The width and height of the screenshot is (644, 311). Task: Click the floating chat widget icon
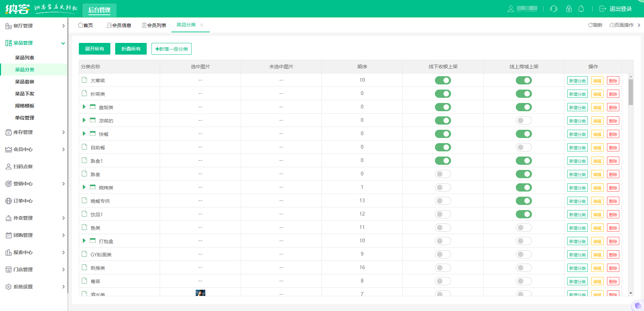[637, 305]
